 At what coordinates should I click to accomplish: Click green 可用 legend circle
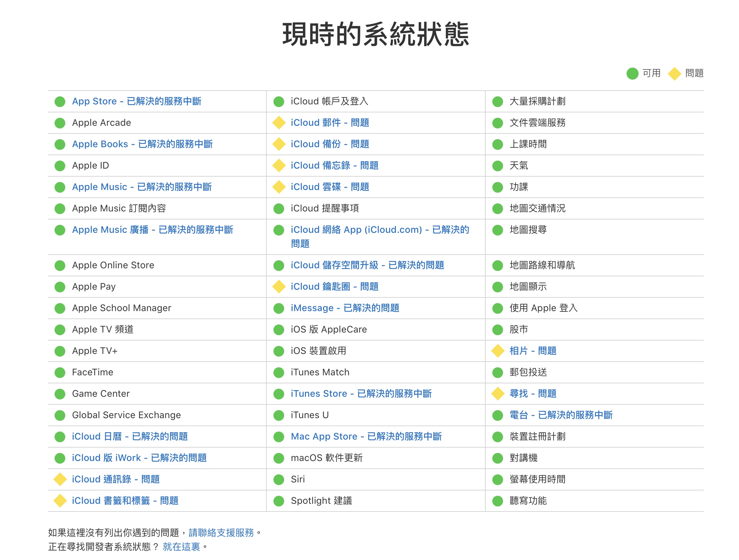tap(633, 74)
